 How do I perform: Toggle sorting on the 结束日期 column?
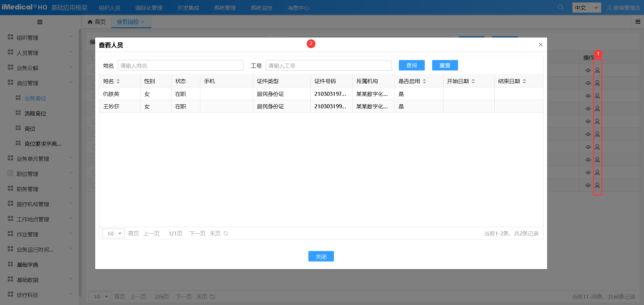click(x=524, y=81)
